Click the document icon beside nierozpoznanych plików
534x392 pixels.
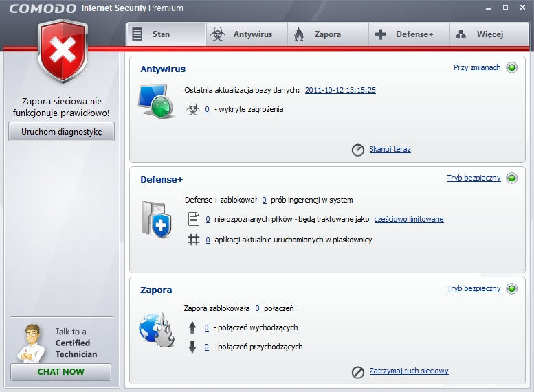pos(193,219)
